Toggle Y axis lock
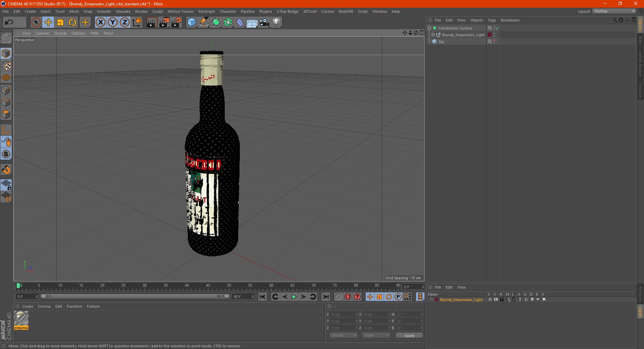Viewport: 644px width, 349px height. click(x=113, y=22)
